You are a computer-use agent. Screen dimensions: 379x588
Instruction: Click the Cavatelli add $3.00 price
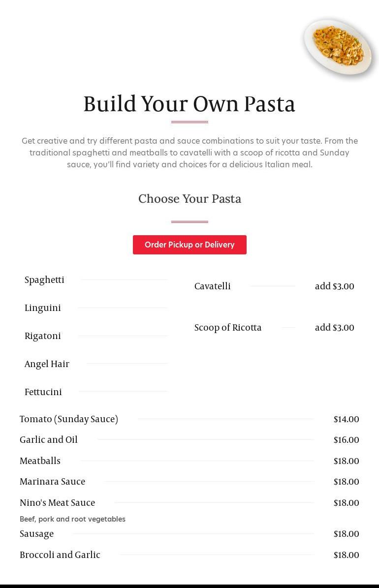coord(335,286)
